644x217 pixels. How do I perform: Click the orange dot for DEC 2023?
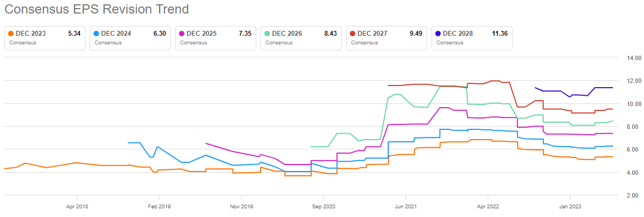[x=11, y=34]
